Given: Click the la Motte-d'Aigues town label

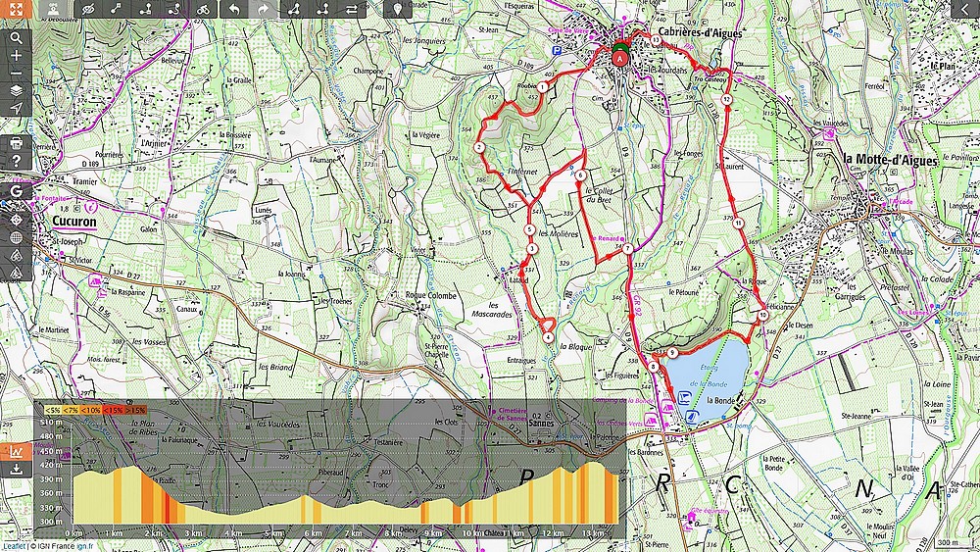Looking at the screenshot, I should (891, 160).
